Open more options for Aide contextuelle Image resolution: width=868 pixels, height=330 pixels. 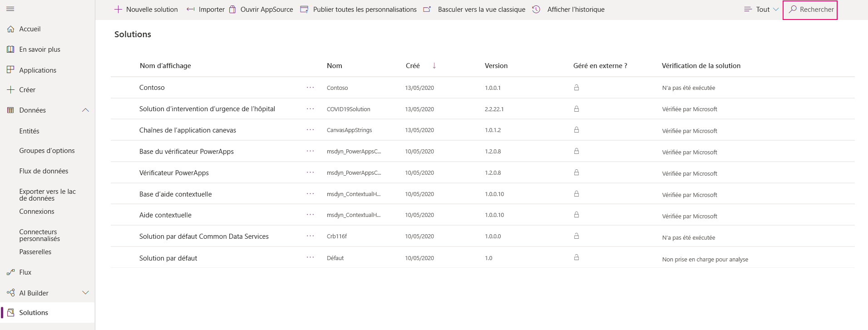[310, 215]
